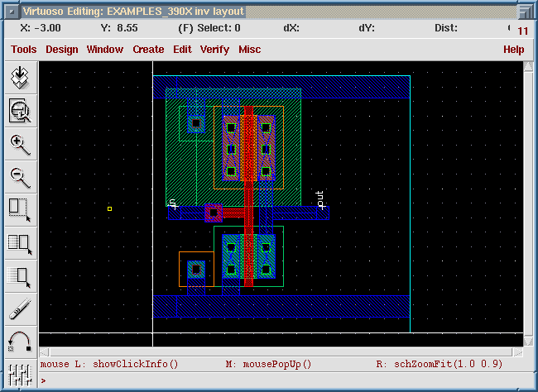
Task: Click horizontal scrollbar right arrow
Action: pyautogui.click(x=518, y=352)
